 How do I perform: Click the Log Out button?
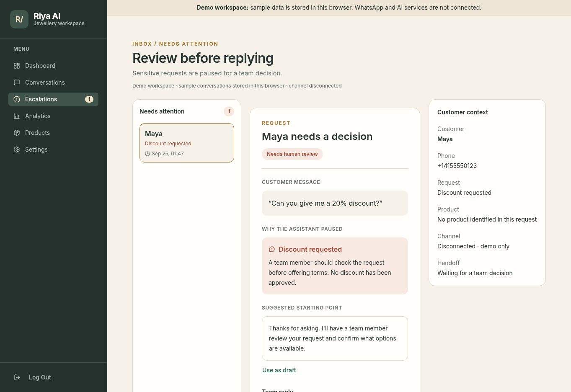pos(53,377)
